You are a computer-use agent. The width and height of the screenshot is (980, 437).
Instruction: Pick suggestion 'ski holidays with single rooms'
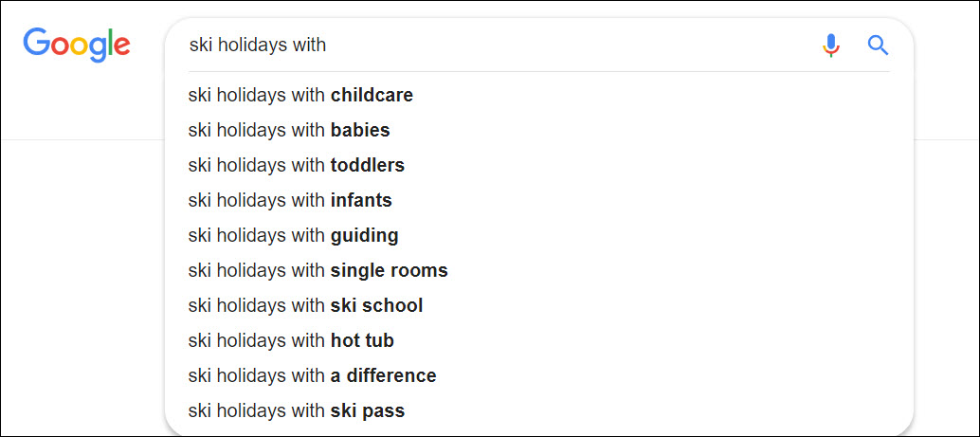(538, 271)
